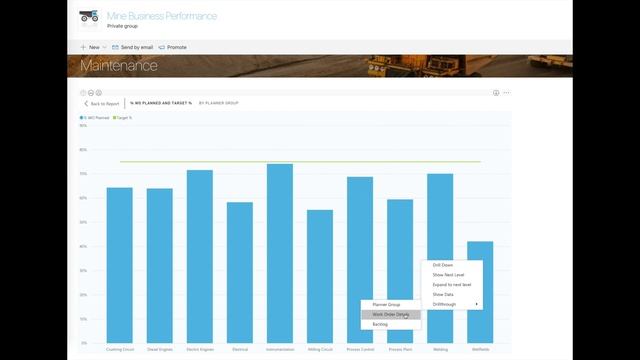Click the Process Plant axis label
Image resolution: width=640 pixels, height=360 pixels.
pos(400,349)
